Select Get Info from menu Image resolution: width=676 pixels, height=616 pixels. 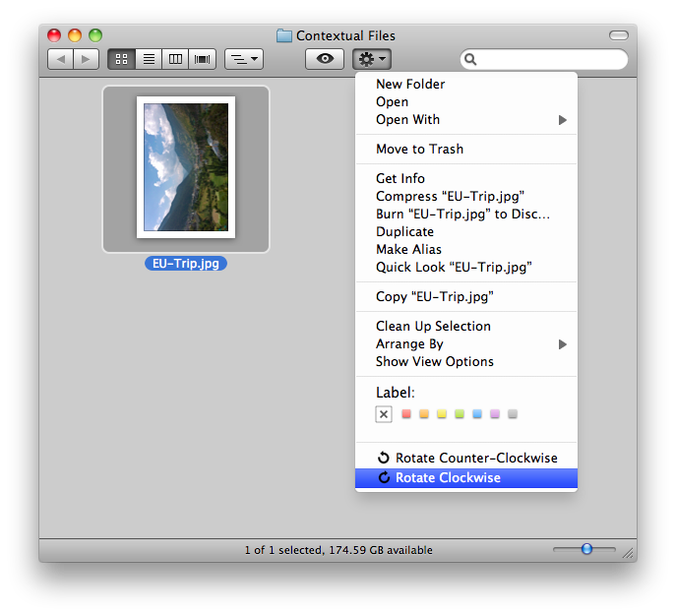[400, 179]
